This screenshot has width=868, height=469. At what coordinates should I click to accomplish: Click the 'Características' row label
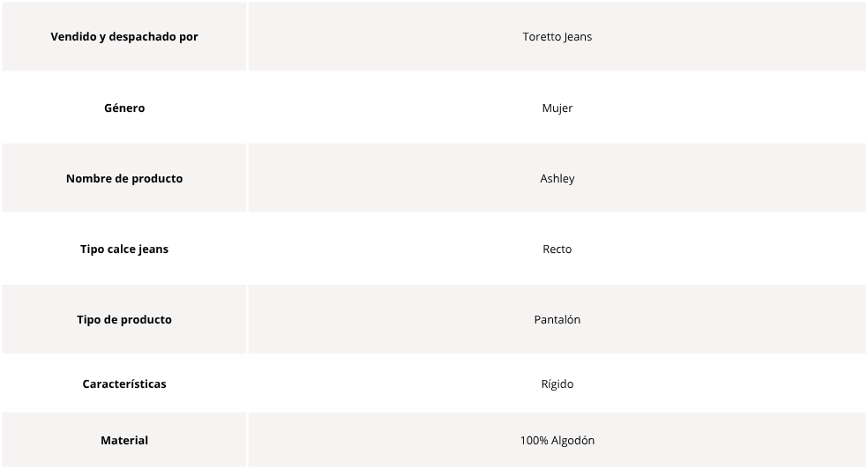pyautogui.click(x=124, y=383)
